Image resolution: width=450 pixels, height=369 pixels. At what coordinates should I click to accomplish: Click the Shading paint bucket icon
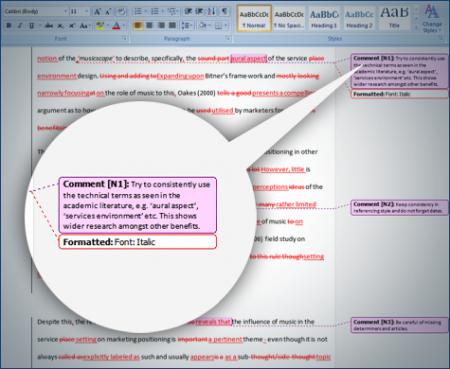[x=202, y=25]
